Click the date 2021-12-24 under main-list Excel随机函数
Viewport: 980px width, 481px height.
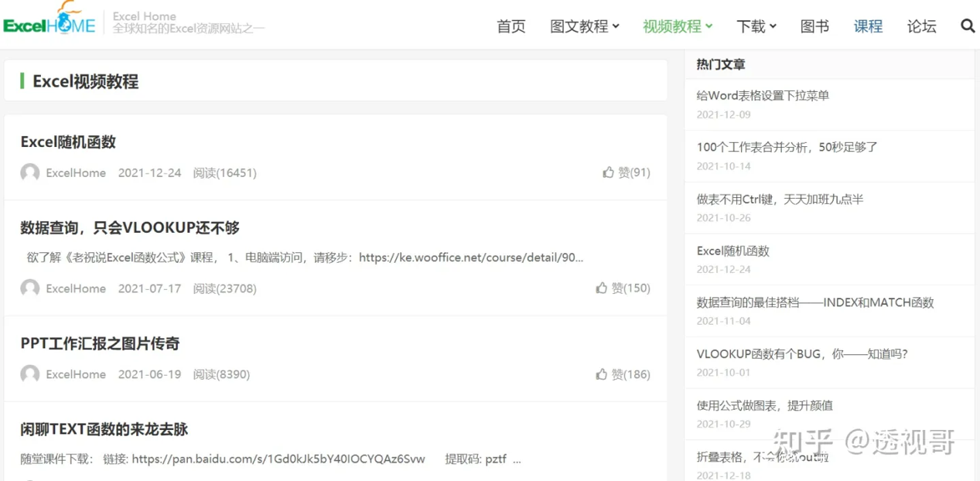(x=149, y=172)
